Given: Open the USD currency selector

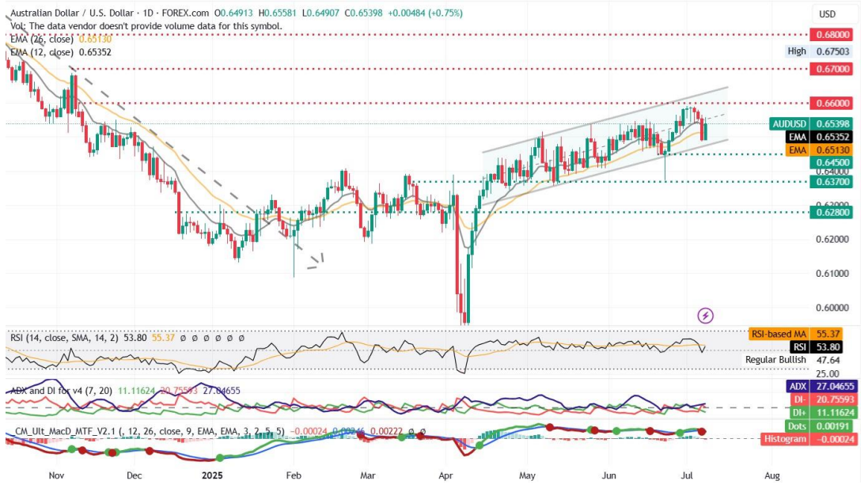Looking at the screenshot, I should pos(827,13).
